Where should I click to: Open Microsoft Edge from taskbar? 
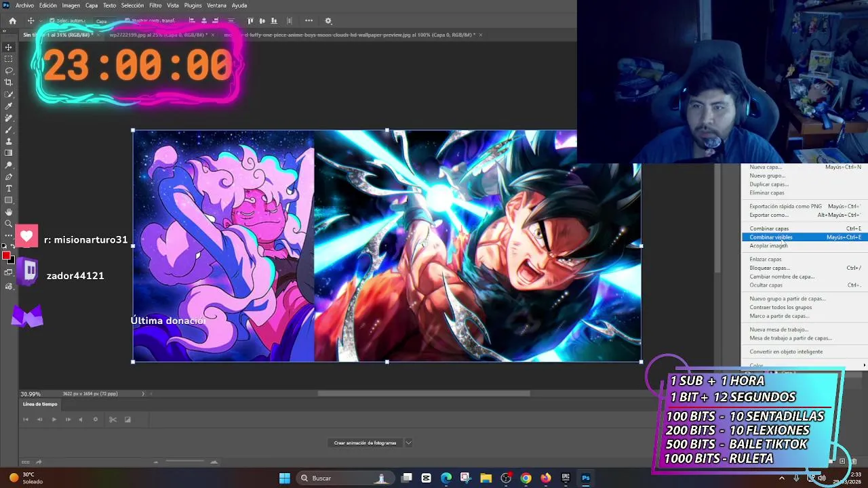pyautogui.click(x=446, y=478)
